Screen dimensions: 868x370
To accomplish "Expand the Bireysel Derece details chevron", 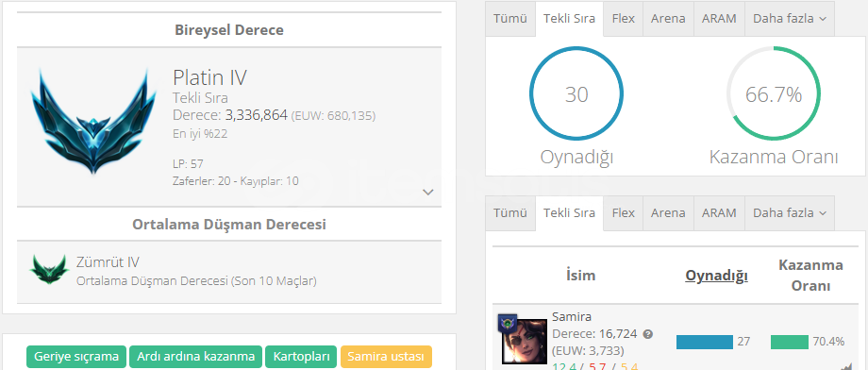I will [x=427, y=193].
